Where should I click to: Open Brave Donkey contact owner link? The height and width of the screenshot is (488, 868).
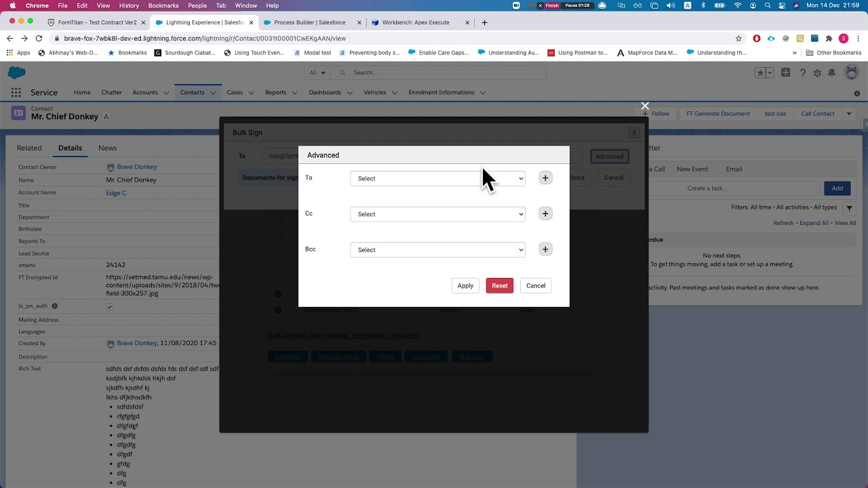pyautogui.click(x=136, y=167)
